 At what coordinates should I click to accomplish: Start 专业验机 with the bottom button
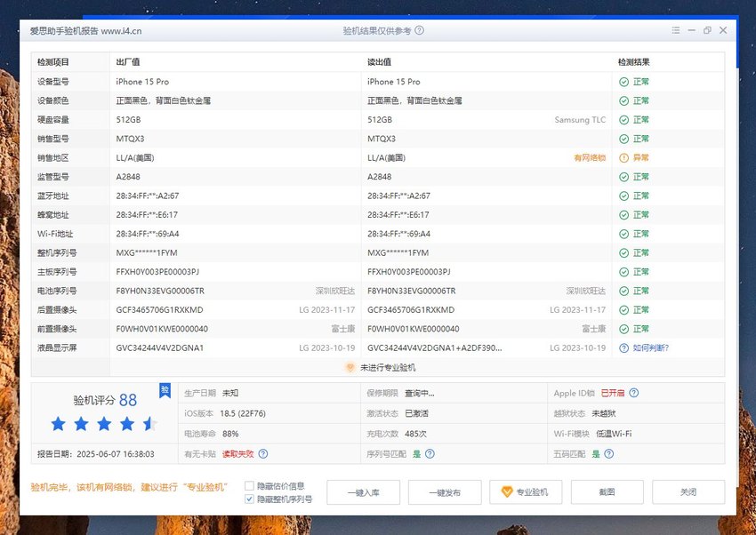click(x=526, y=492)
